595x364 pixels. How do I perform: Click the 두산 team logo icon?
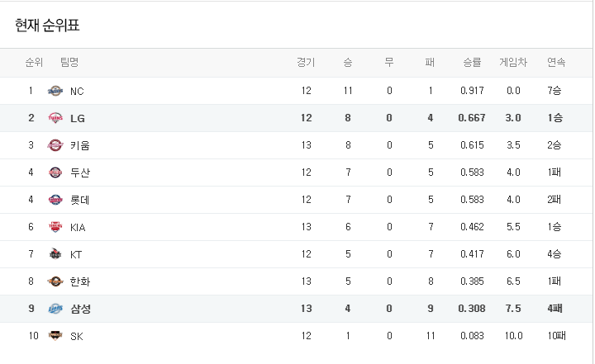[x=55, y=173]
